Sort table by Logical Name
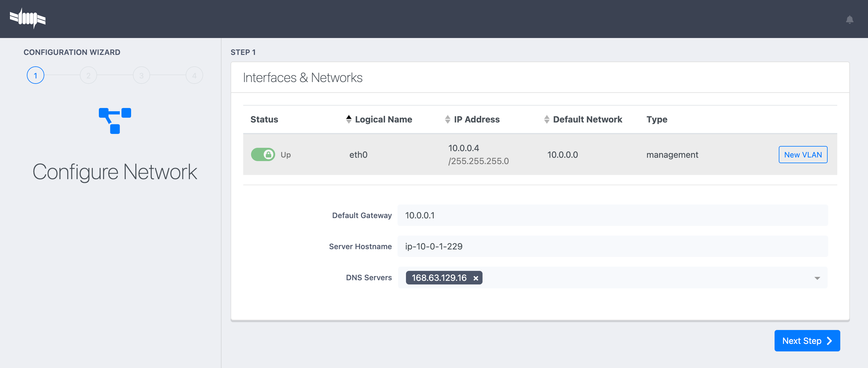 tap(379, 119)
